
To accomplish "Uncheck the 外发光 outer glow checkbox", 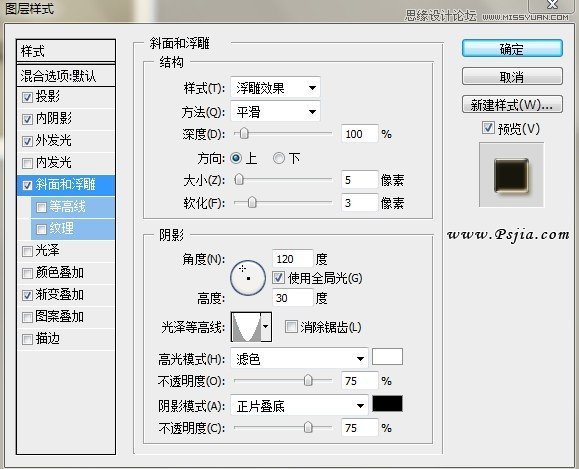I will click(x=27, y=141).
